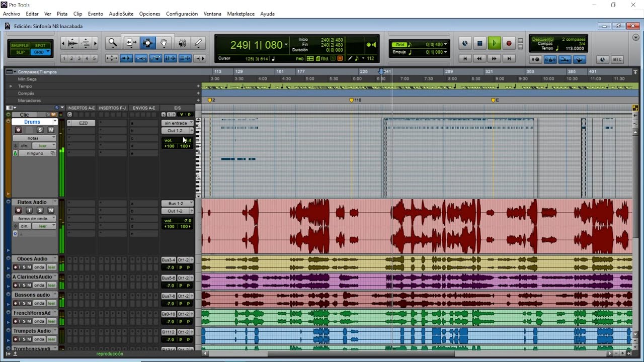This screenshot has height=362, width=644.
Task: Open the AudioSuite menu
Action: 121,14
